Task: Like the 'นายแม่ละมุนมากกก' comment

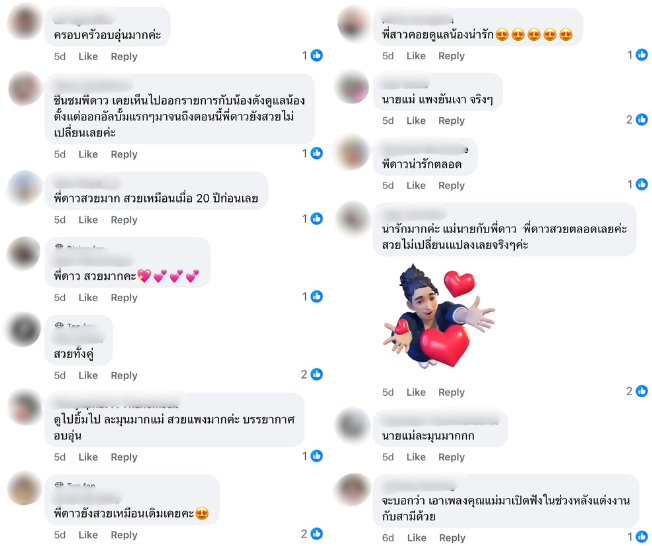Action: tap(416, 457)
